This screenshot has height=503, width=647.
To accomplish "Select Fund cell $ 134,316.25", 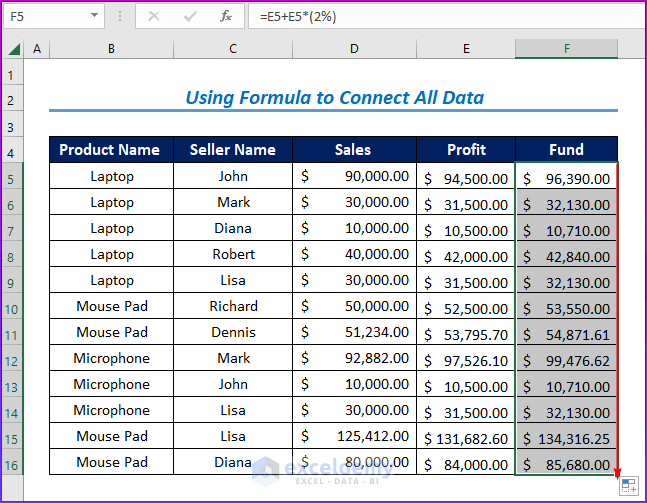I will click(x=566, y=436).
